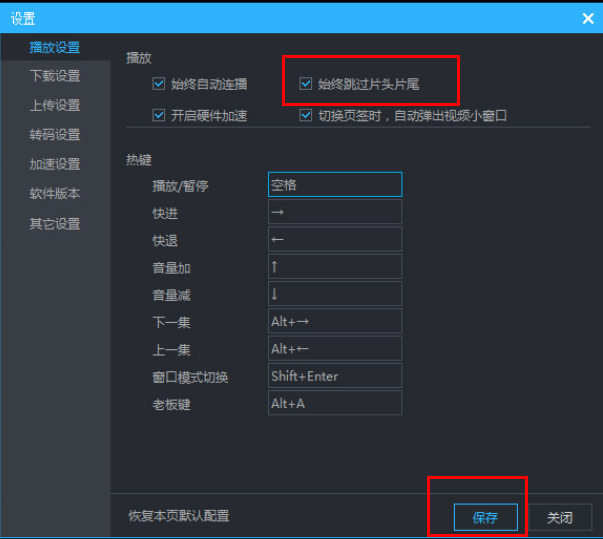Screen dimensions: 603x539
Task: Uncheck 始终跳过片头片尾 option
Action: (x=307, y=84)
